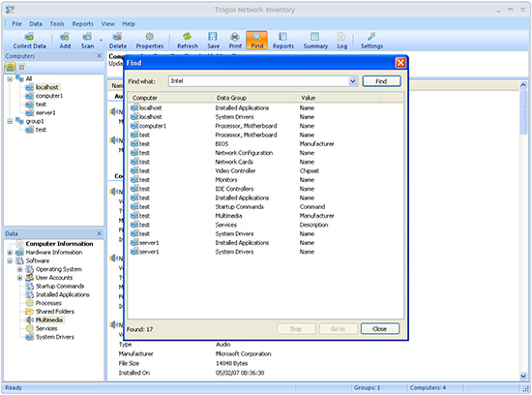Click the Services gear icon in Data tree

click(30, 328)
